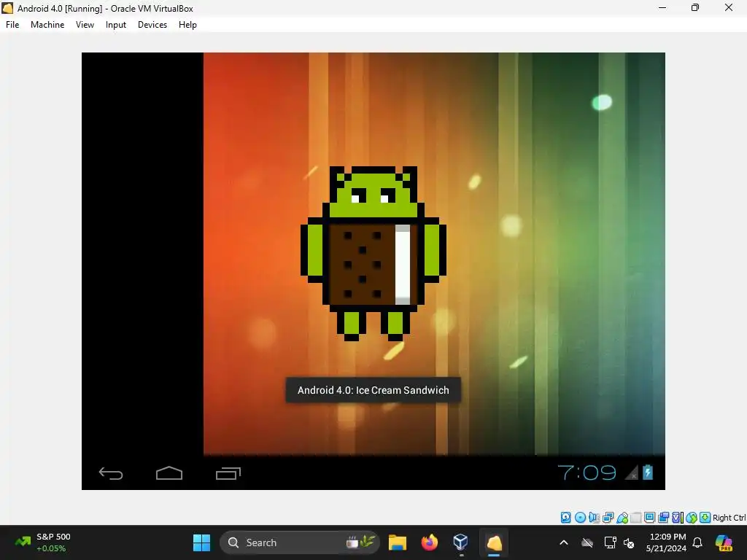747x560 pixels.
Task: Tap the Android battery charging icon
Action: (648, 472)
